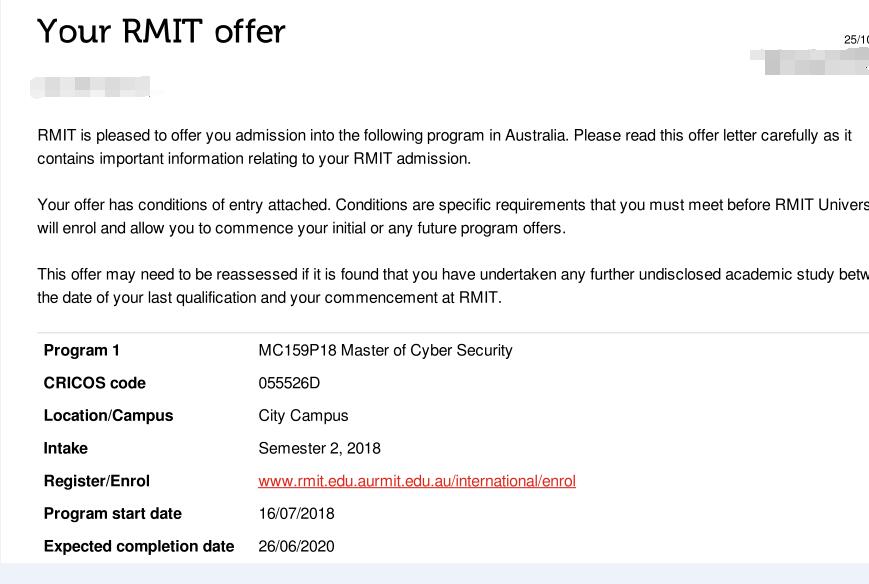Click the 'Your RMIT offer' heading
The image size is (869, 584).
point(161,31)
